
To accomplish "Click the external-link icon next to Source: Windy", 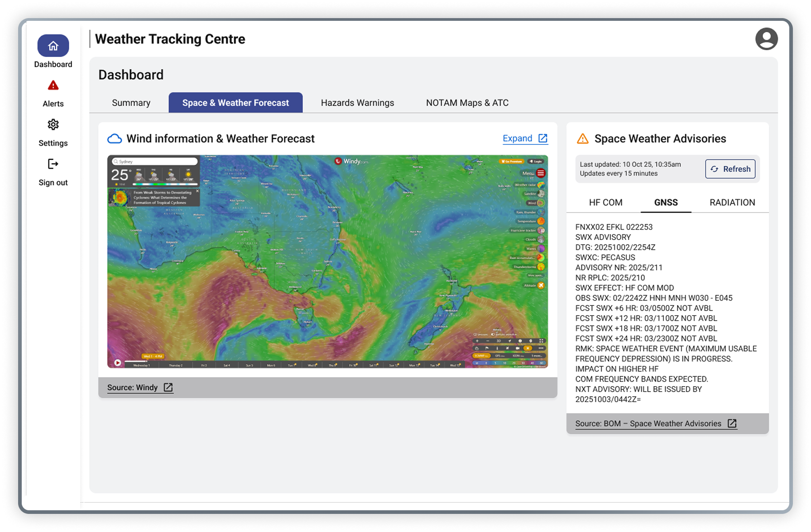I will [x=168, y=388].
